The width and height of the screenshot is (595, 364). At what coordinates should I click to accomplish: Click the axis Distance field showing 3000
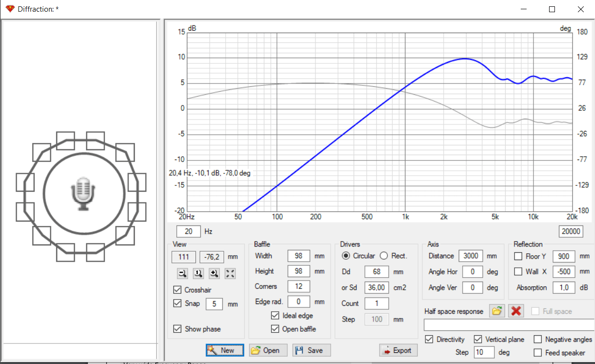471,256
